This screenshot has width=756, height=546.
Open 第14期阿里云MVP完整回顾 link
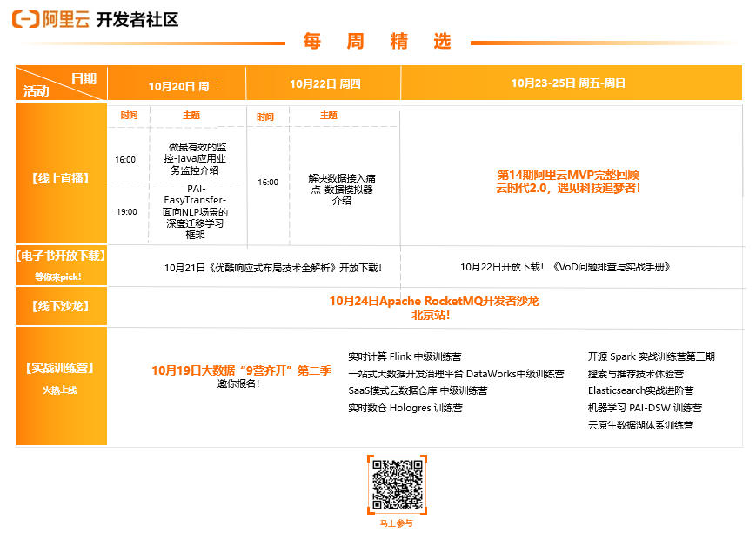coord(568,181)
